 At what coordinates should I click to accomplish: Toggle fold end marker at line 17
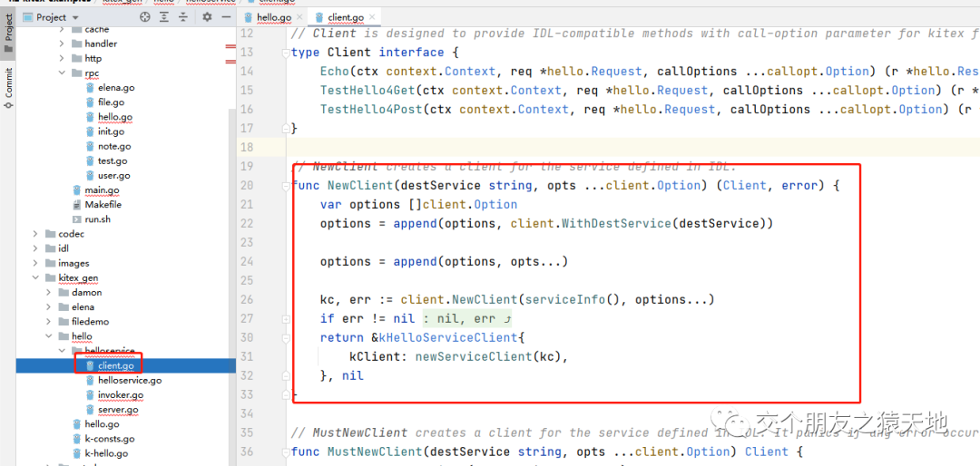click(285, 128)
